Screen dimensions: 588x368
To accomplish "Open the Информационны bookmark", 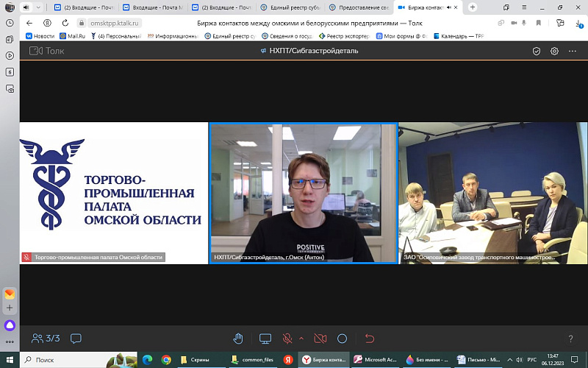I will 173,36.
